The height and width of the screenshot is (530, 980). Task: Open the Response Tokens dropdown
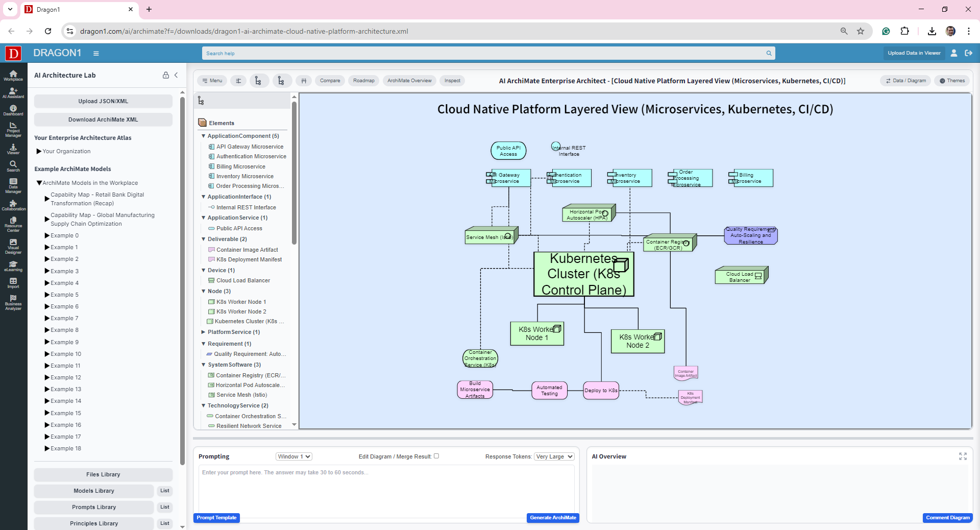[x=554, y=456]
